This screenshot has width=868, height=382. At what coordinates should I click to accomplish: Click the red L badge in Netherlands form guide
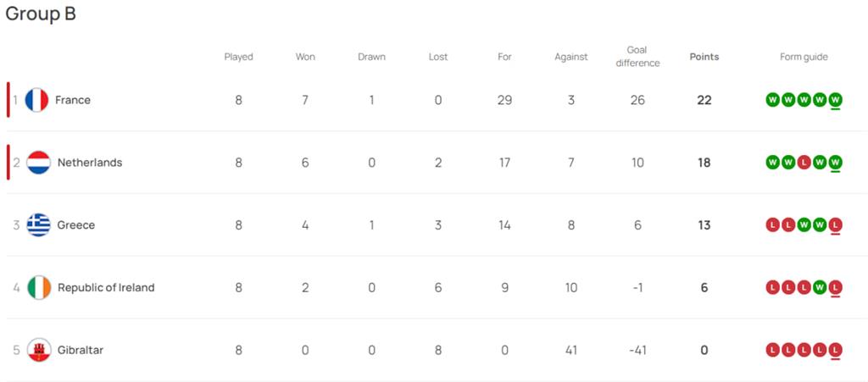pyautogui.click(x=804, y=163)
